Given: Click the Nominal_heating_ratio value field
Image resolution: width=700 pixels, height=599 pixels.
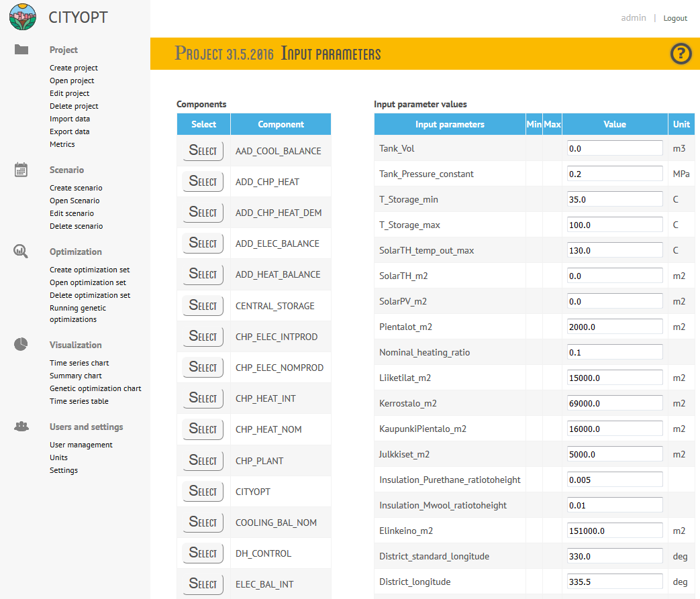Looking at the screenshot, I should pyautogui.click(x=615, y=352).
